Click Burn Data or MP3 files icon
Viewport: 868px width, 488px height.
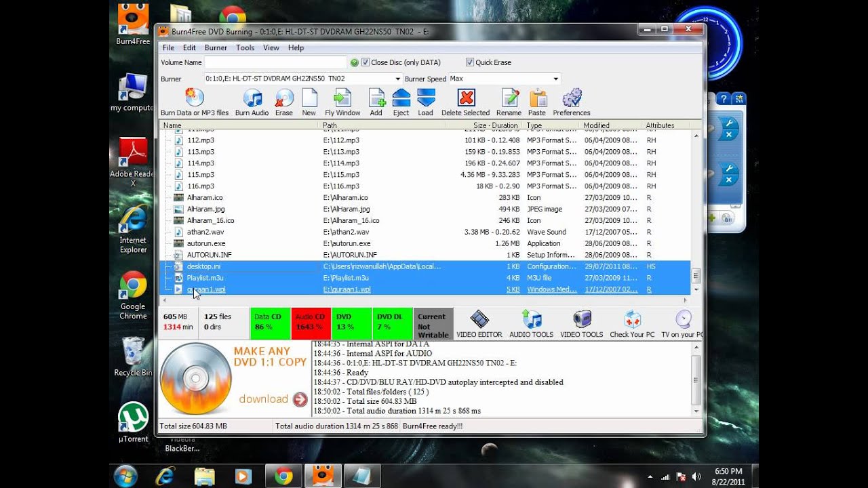pyautogui.click(x=195, y=102)
